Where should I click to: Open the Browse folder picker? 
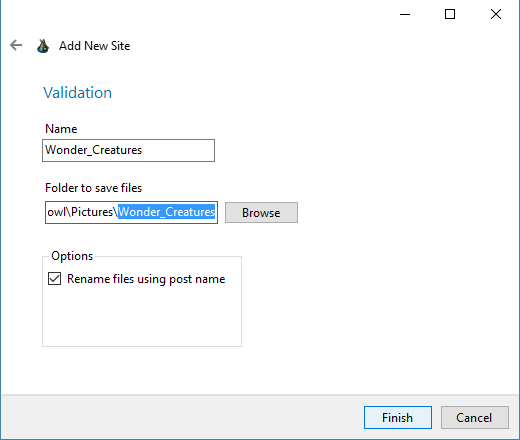[261, 212]
